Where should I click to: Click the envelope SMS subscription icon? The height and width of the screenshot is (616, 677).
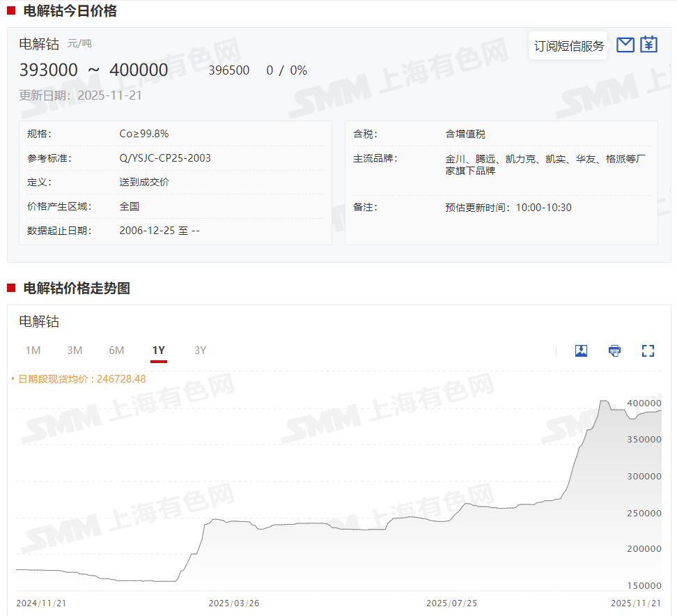[625, 45]
